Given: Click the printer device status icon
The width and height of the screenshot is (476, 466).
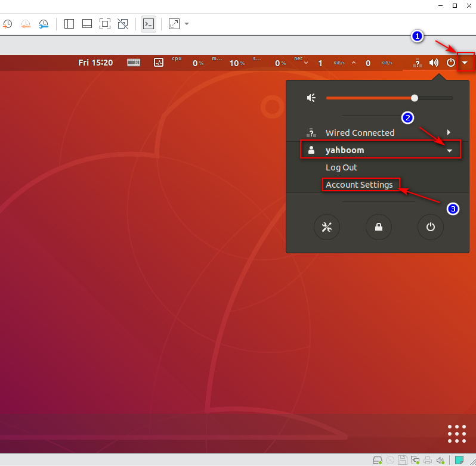Looking at the screenshot, I should (x=428, y=460).
